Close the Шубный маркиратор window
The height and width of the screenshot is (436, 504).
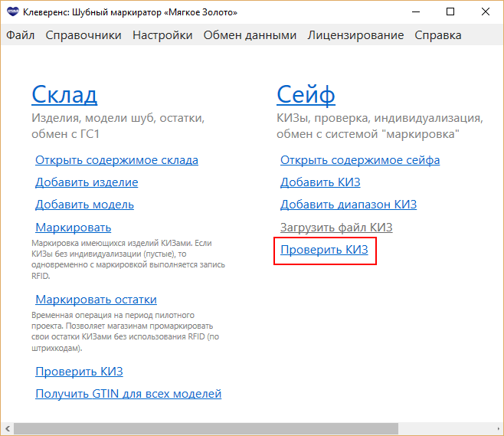[486, 12]
